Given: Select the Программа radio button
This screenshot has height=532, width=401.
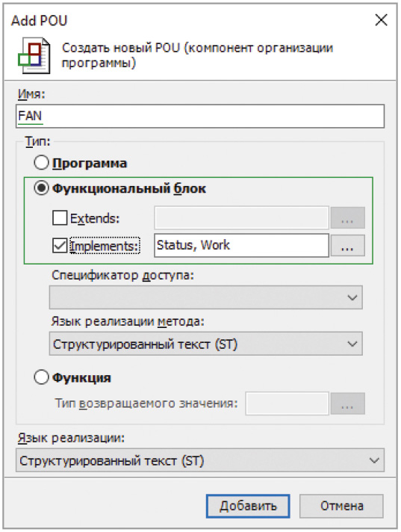Looking at the screenshot, I should pyautogui.click(x=41, y=163).
